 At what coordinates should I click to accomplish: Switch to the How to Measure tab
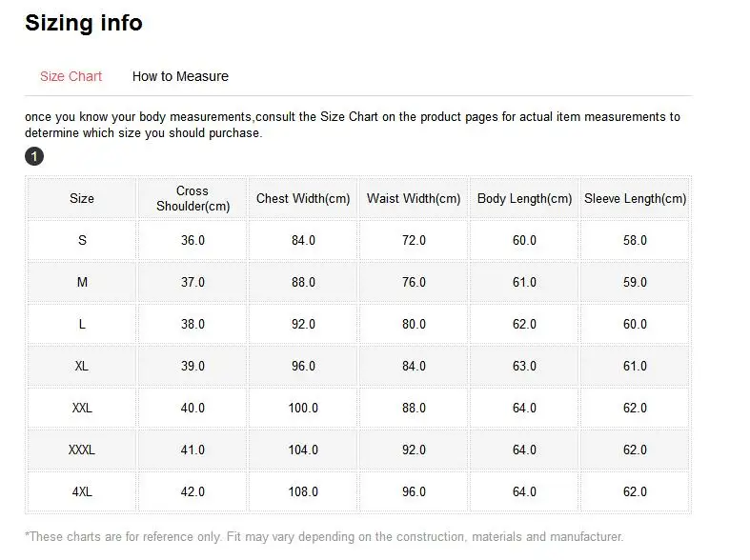(x=180, y=76)
